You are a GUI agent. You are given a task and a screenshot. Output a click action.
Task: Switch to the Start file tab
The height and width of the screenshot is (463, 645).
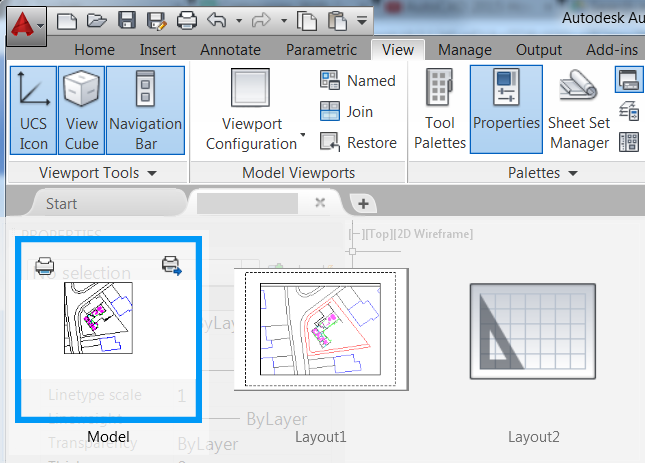pyautogui.click(x=108, y=203)
